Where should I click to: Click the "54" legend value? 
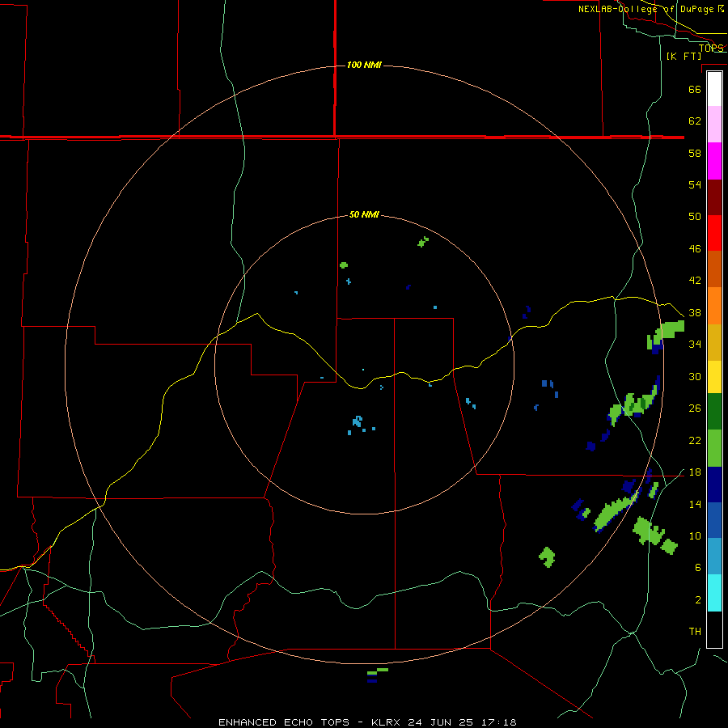click(x=695, y=184)
